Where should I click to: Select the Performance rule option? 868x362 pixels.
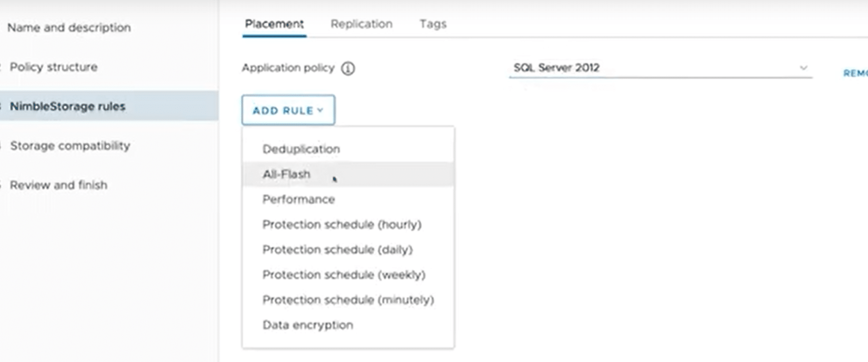click(348, 199)
